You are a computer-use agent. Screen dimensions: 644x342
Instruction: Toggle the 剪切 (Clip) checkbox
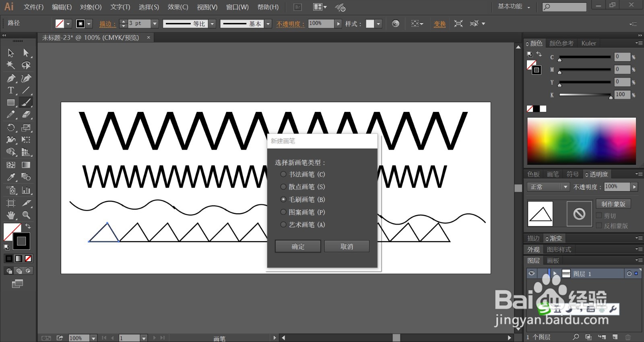pos(599,216)
